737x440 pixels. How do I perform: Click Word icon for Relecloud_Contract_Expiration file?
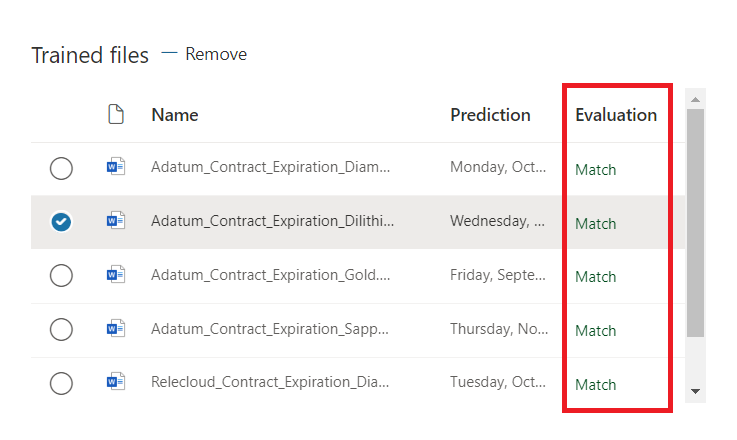[116, 382]
